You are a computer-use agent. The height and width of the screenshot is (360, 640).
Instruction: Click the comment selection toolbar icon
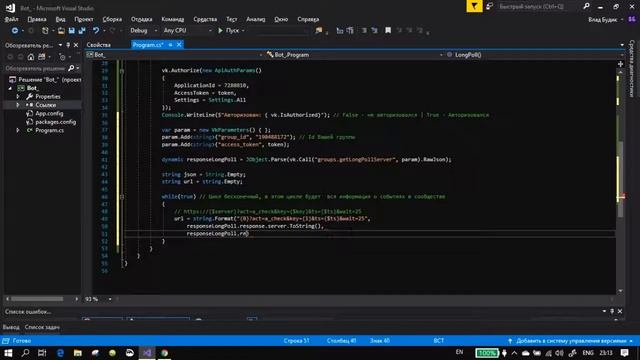coord(364,31)
